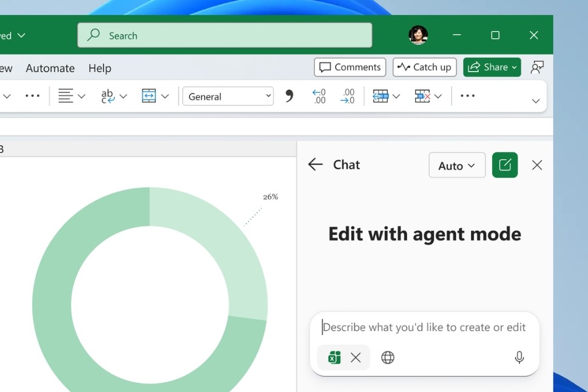The height and width of the screenshot is (392, 588).
Task: Click the increase decimal icon
Action: click(x=319, y=96)
